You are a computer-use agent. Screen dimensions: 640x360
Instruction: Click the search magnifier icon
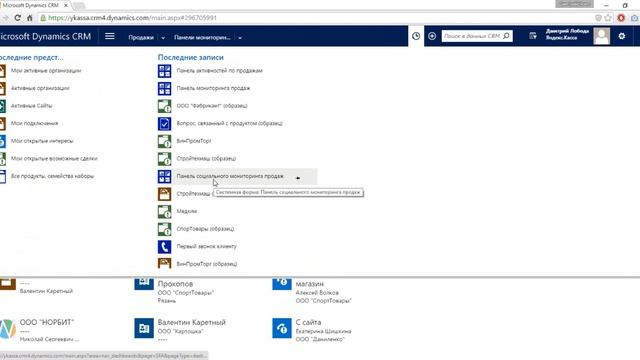506,36
